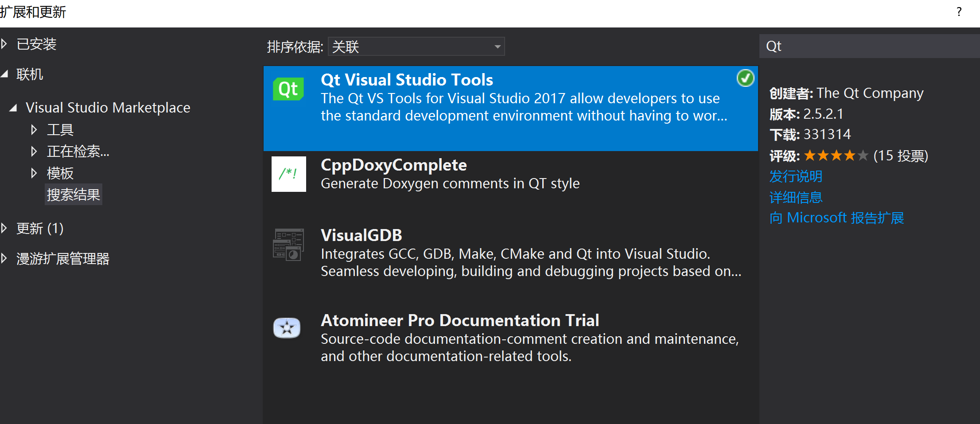Expand the 更新 (1) category
Screen dimensions: 980x424
4,228
